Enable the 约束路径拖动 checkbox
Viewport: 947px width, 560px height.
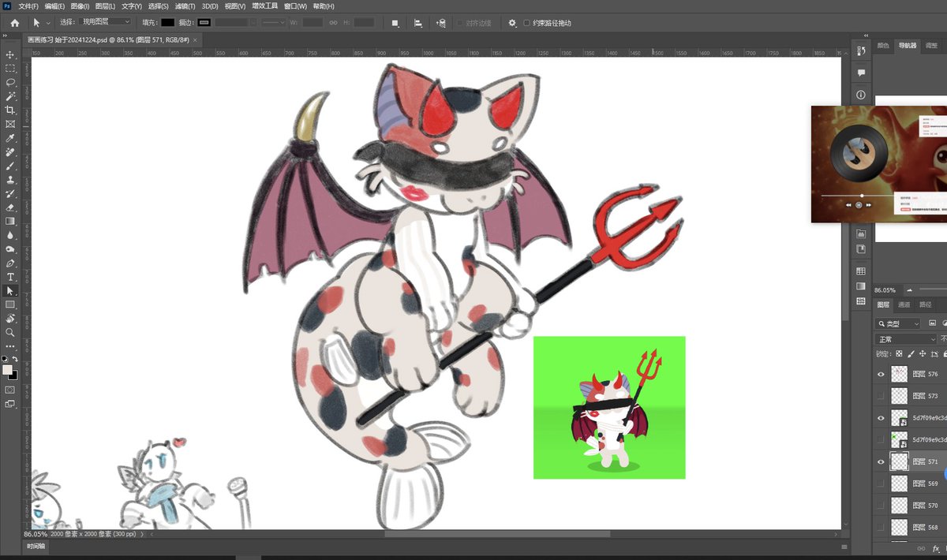(x=526, y=23)
